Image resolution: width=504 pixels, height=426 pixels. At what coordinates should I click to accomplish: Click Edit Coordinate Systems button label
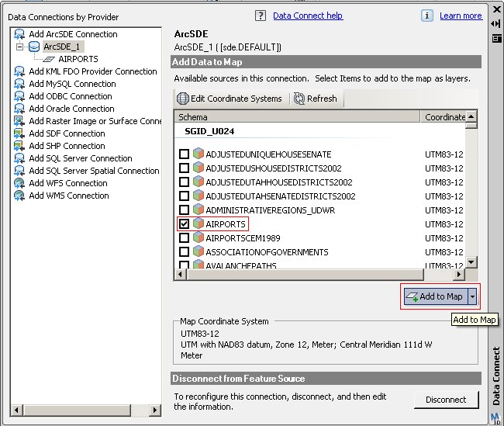[236, 99]
